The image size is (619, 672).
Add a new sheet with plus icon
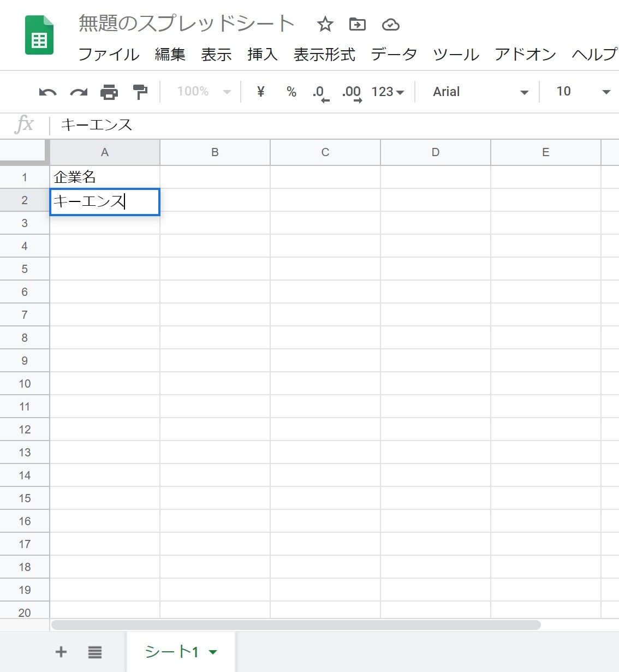tap(61, 651)
